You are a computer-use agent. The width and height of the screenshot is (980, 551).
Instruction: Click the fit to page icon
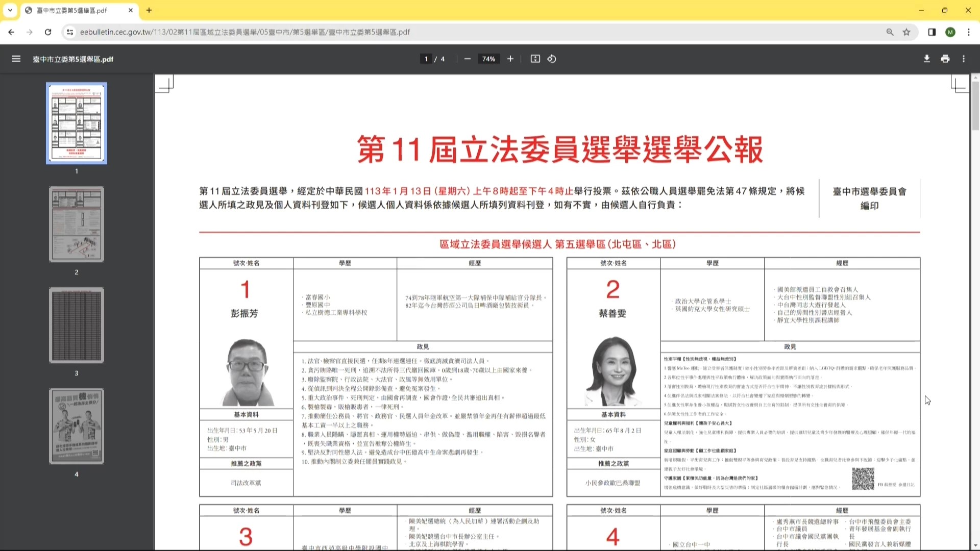click(x=535, y=59)
